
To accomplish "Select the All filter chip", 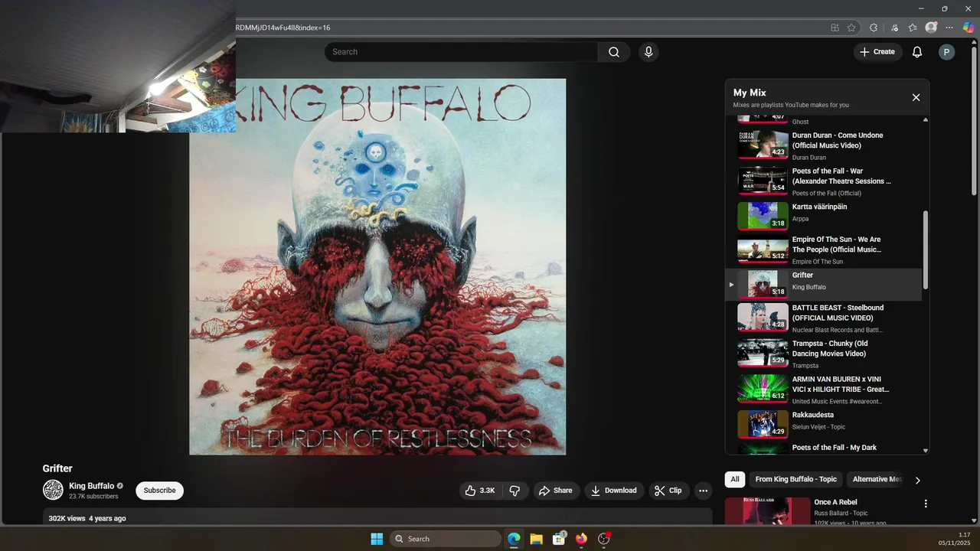I will tap(735, 480).
